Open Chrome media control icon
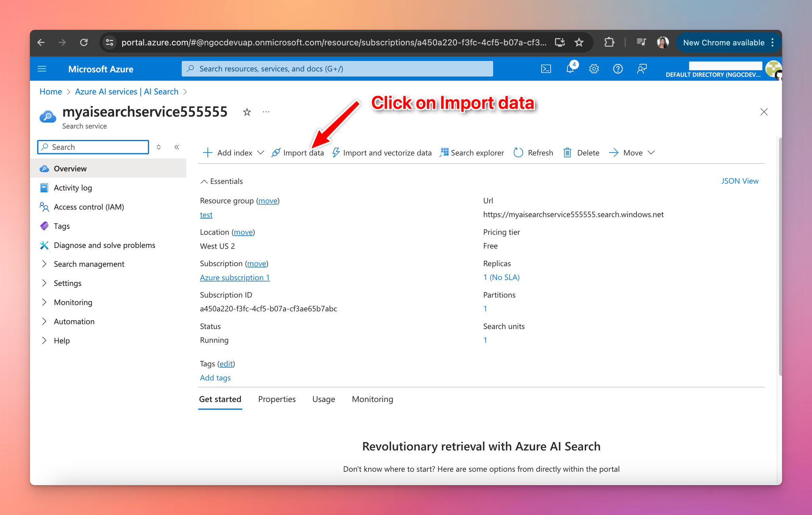This screenshot has height=515, width=812. click(641, 42)
